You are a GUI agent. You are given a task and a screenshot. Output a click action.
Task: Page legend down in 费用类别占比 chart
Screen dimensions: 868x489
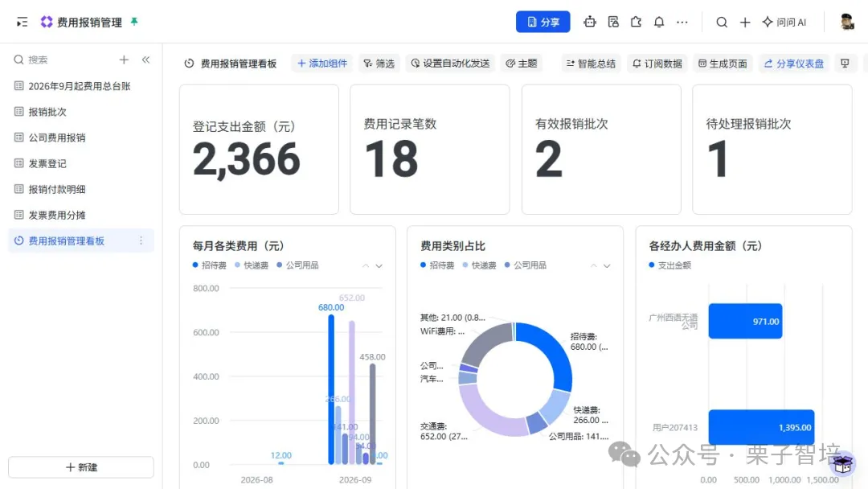pyautogui.click(x=608, y=266)
